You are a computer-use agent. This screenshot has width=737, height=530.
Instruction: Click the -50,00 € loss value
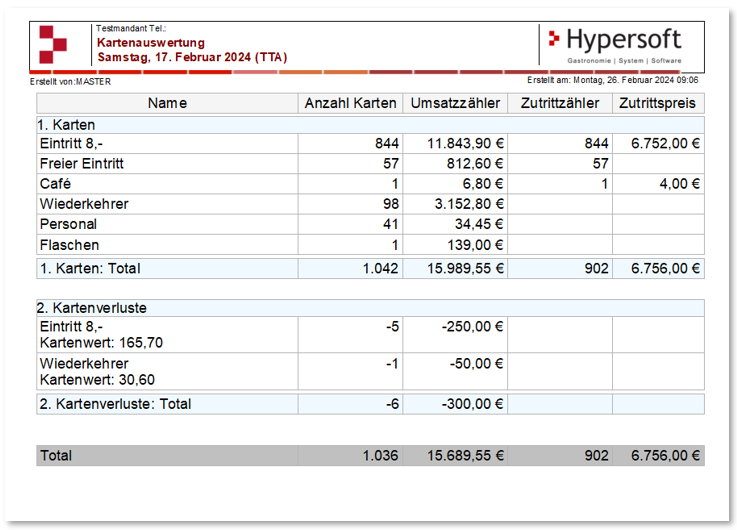(x=477, y=364)
